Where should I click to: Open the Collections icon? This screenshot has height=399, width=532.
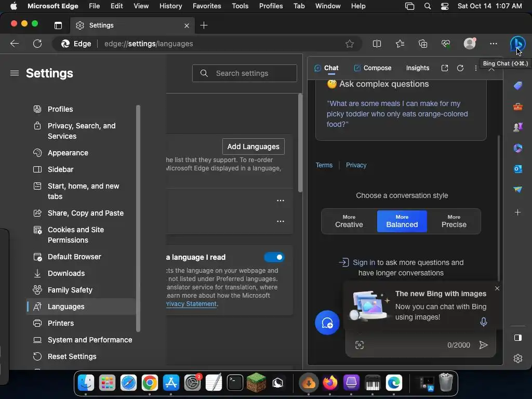click(423, 44)
